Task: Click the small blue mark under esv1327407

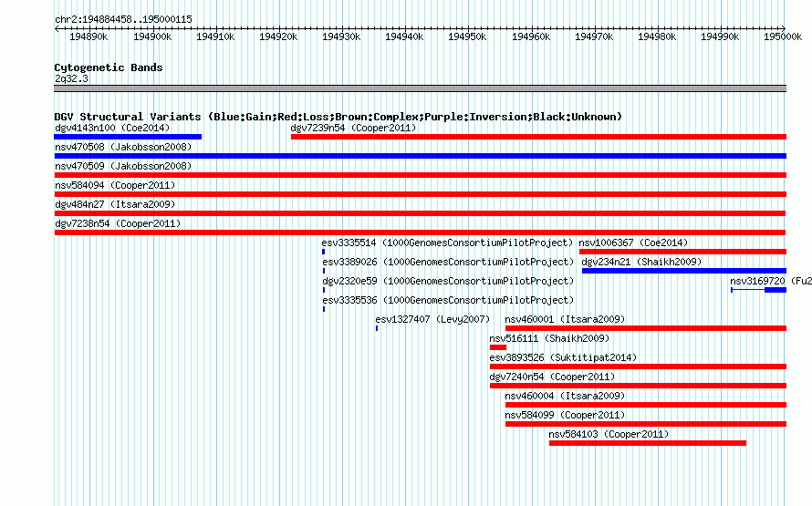Action: [x=377, y=328]
